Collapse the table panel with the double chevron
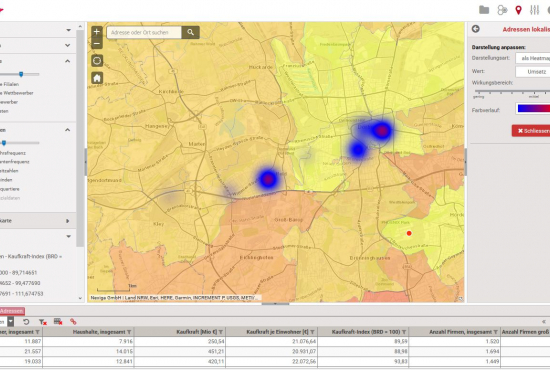The image size is (550, 370). point(544,322)
